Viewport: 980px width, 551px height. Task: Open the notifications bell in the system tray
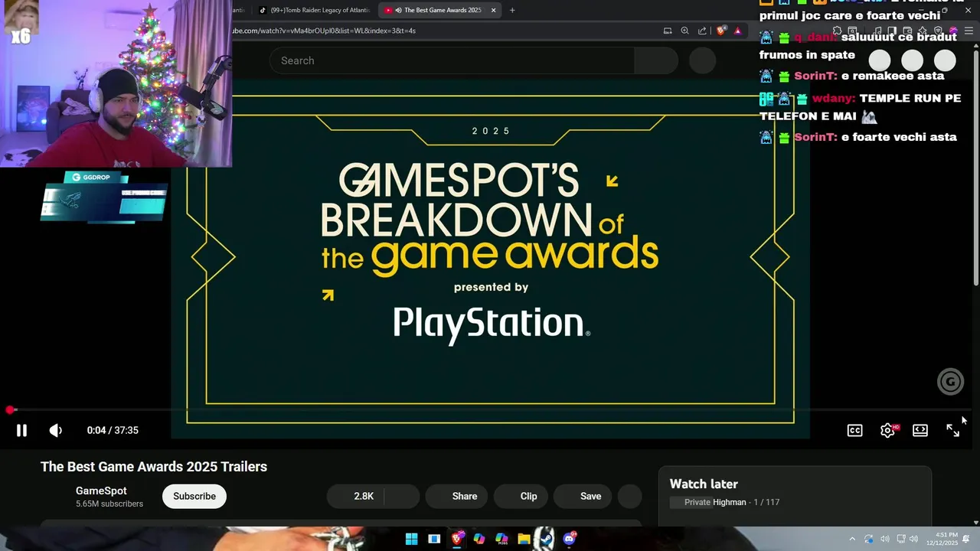coord(966,539)
